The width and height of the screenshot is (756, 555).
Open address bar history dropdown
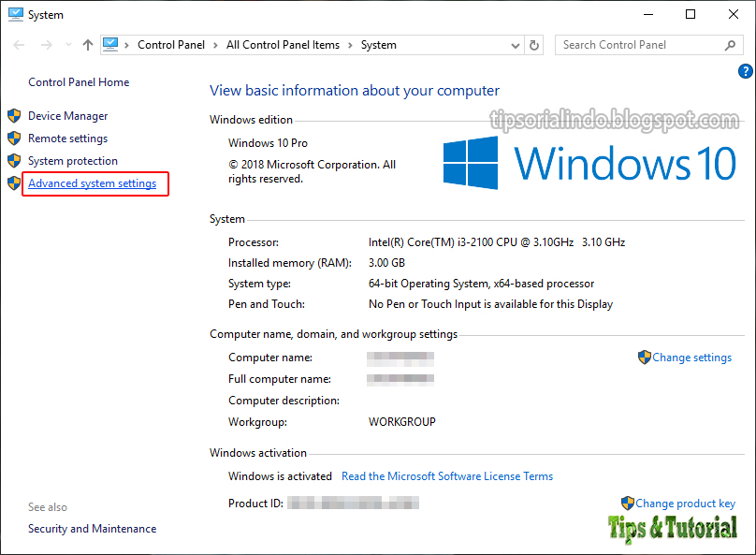[515, 46]
